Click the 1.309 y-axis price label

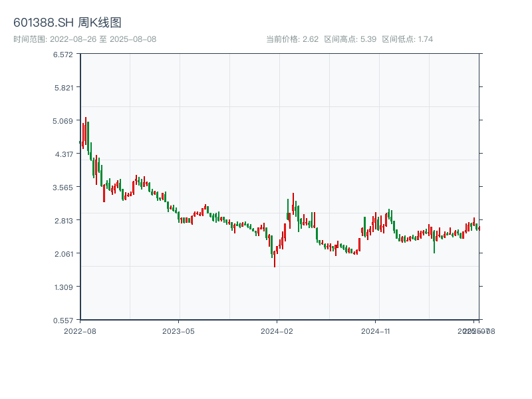[x=63, y=287]
